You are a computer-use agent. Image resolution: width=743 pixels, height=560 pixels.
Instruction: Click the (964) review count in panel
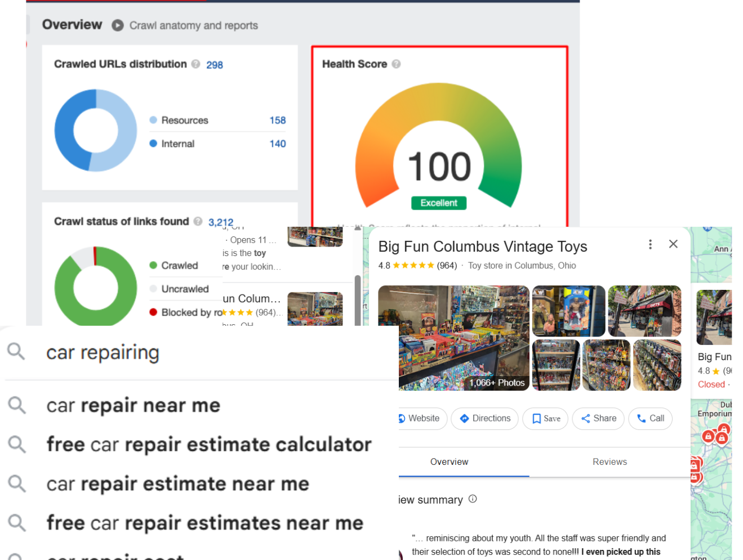tap(447, 266)
